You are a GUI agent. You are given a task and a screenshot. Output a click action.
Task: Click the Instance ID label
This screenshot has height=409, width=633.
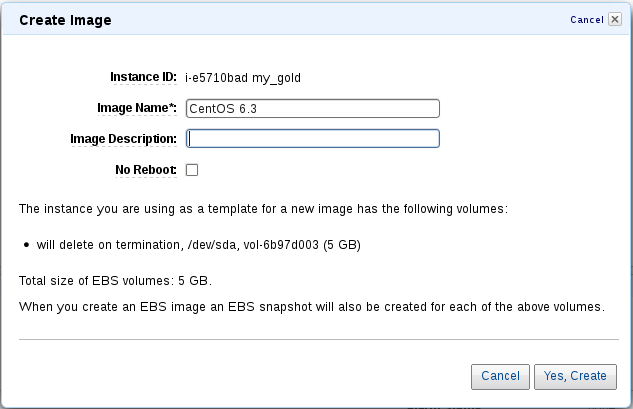tap(142, 77)
